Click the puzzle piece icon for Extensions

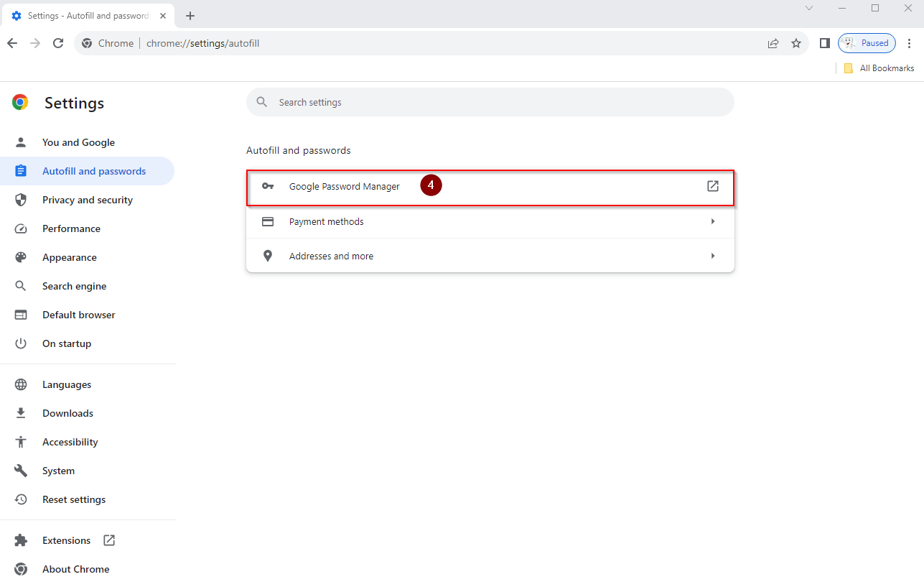tap(21, 540)
